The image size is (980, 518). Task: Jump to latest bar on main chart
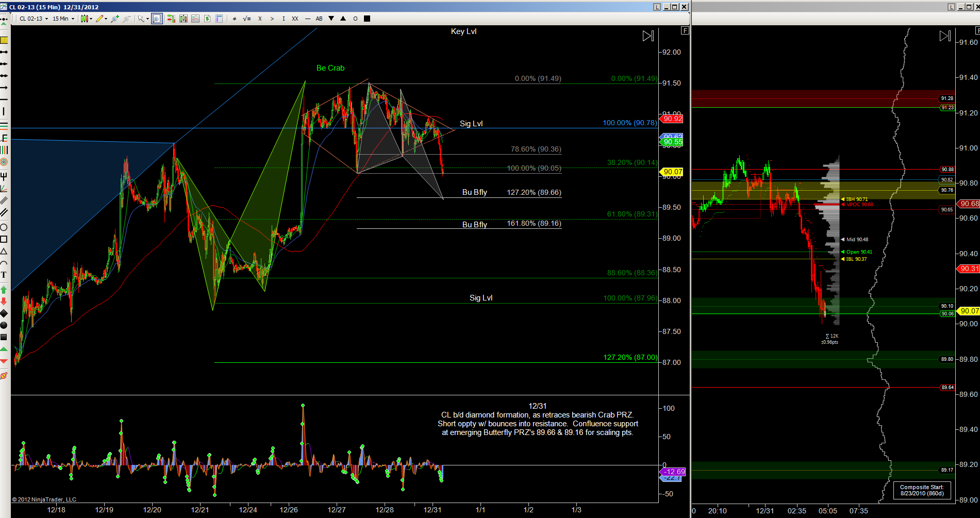pos(648,36)
